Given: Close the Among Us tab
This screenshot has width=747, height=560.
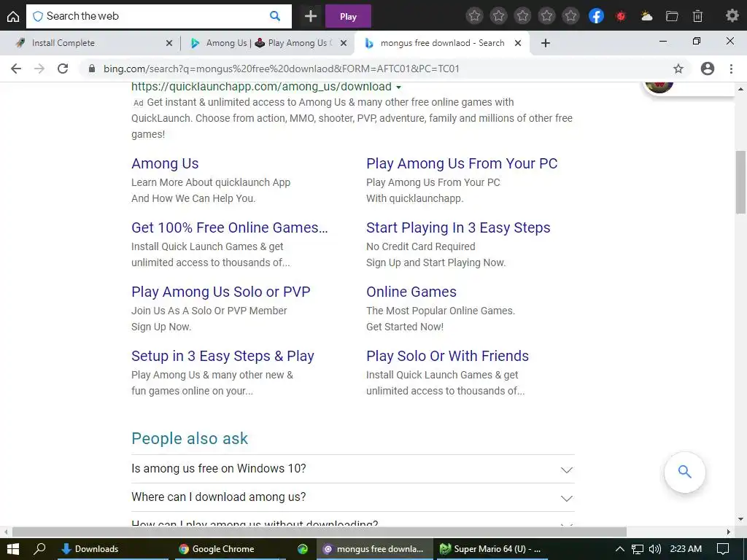Looking at the screenshot, I should point(344,43).
